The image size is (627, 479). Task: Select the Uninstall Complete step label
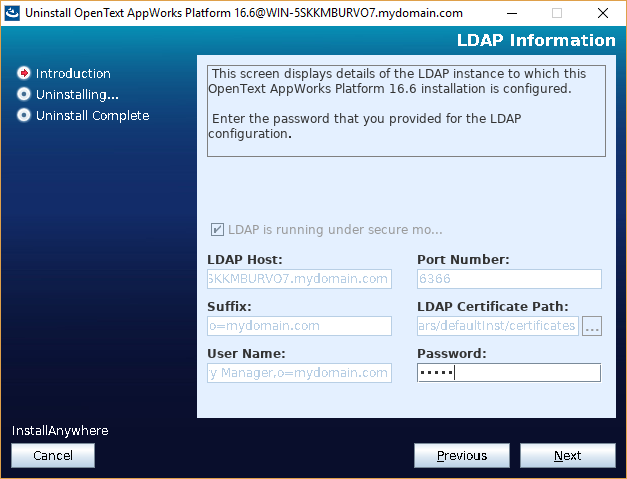tap(92, 116)
